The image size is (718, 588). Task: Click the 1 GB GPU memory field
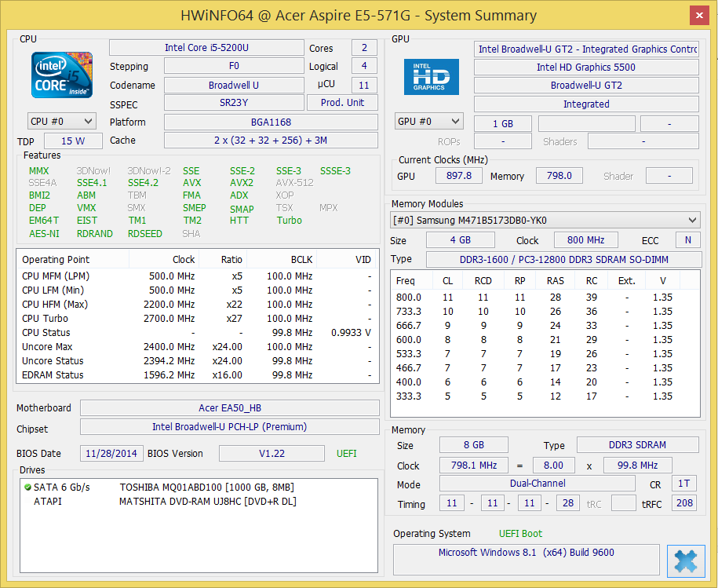tap(503, 124)
